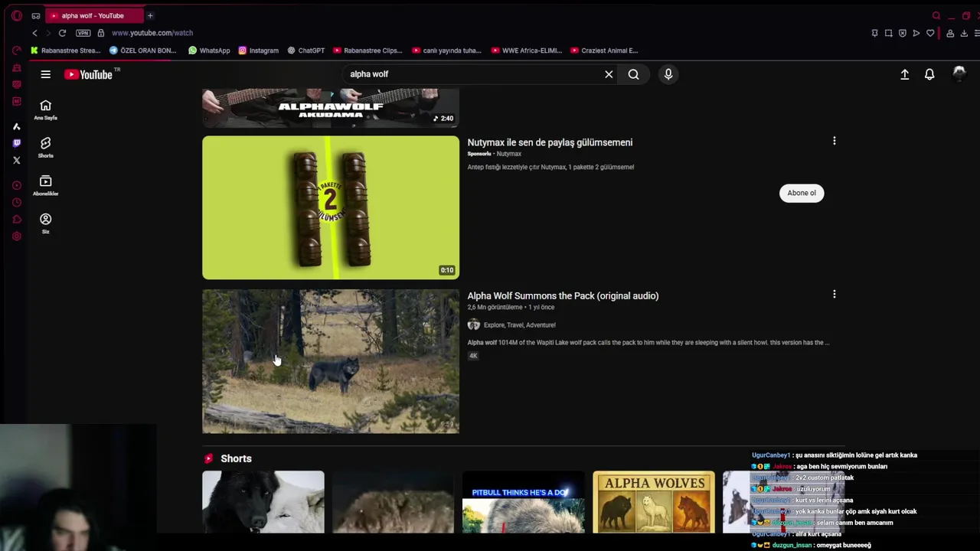Click '2,6 Mn görüntüleme' view count text
Screen dimensions: 980x551
[x=495, y=307]
